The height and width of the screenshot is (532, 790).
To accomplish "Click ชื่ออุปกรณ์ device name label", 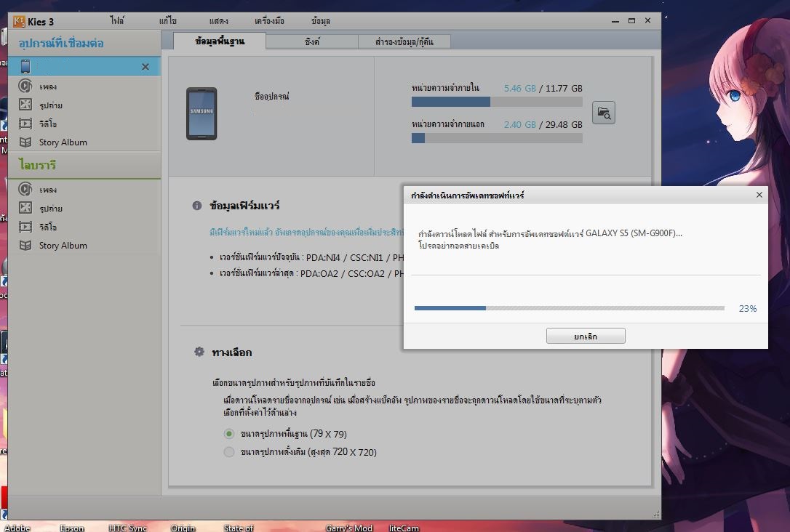I will pos(271,96).
